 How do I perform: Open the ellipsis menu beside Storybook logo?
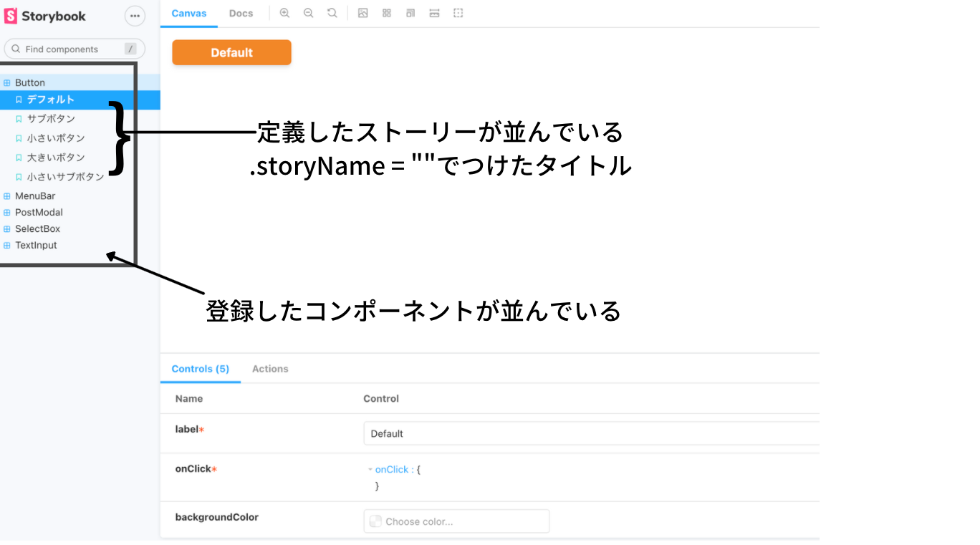tap(135, 16)
